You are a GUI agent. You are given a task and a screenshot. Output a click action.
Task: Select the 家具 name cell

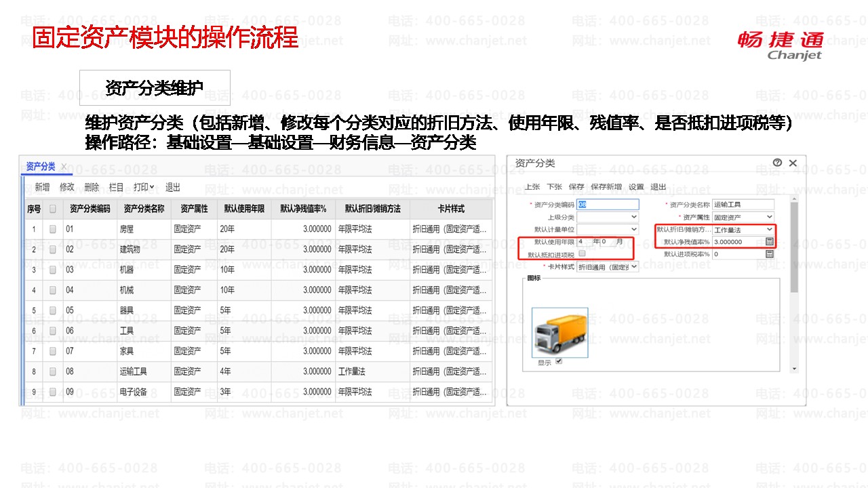click(144, 352)
